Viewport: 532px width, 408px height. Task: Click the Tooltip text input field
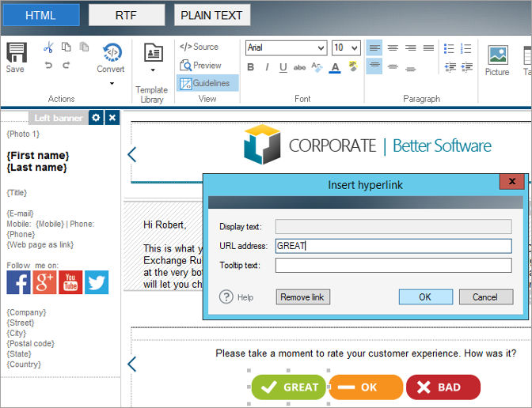tap(393, 265)
